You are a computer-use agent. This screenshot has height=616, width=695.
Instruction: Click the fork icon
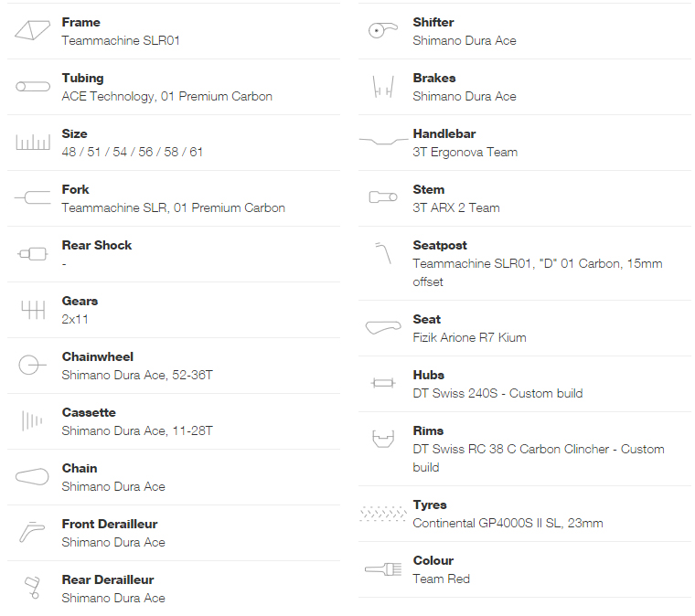32,197
